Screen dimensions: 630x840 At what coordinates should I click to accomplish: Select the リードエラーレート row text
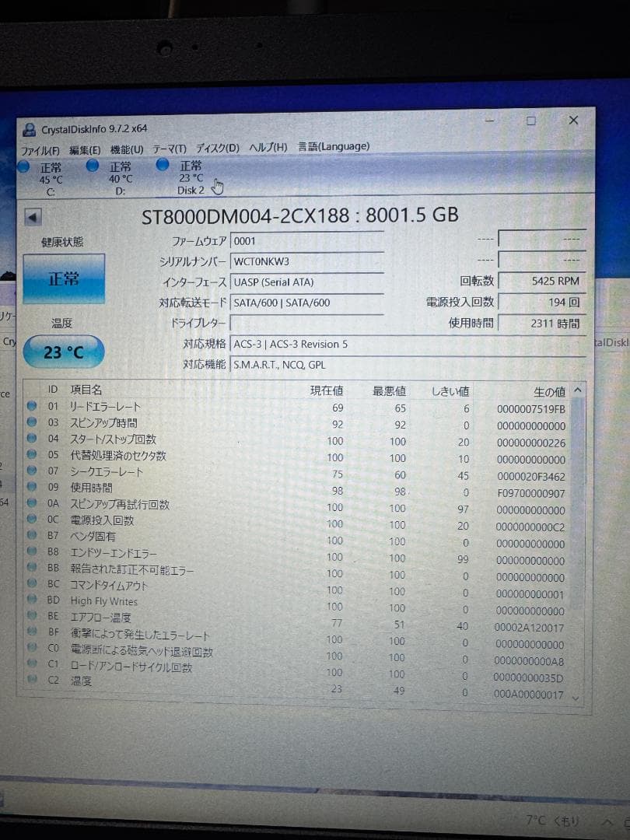[x=106, y=407]
